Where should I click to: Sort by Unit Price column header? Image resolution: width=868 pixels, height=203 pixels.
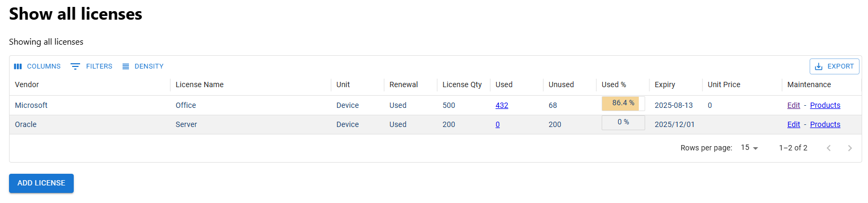[x=724, y=84]
